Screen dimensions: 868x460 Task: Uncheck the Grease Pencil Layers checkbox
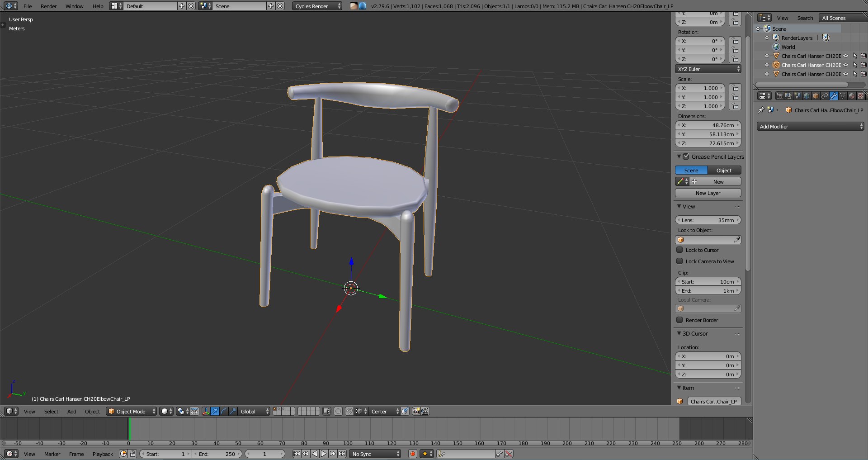click(686, 156)
